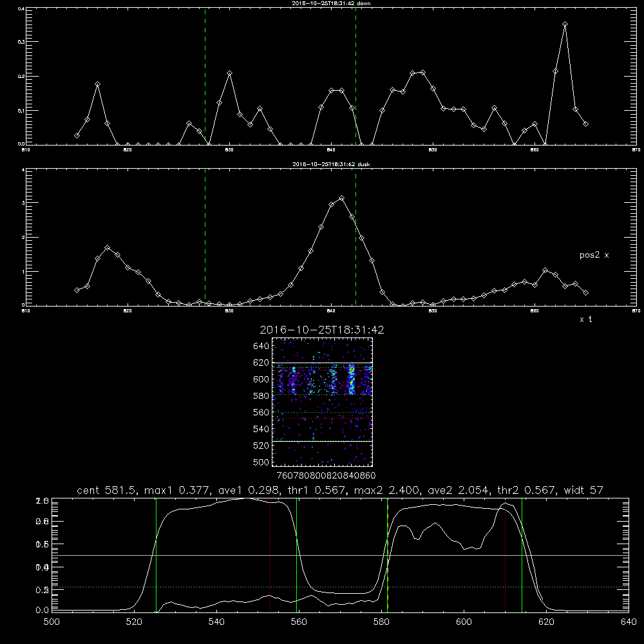Viewport: 644px width, 644px height.
Task: Click the green dashed line near 842 in dawn plot
Action: pos(355,77)
